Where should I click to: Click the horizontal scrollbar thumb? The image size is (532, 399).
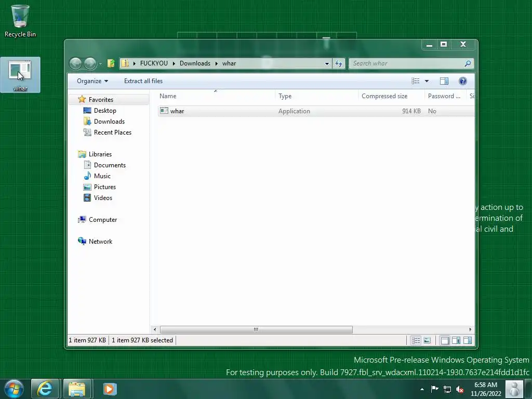point(256,329)
